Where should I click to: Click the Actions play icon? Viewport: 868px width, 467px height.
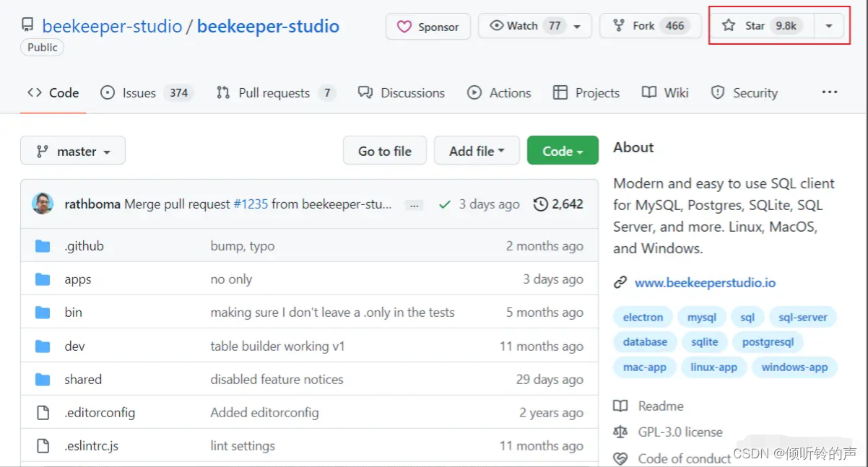(474, 92)
